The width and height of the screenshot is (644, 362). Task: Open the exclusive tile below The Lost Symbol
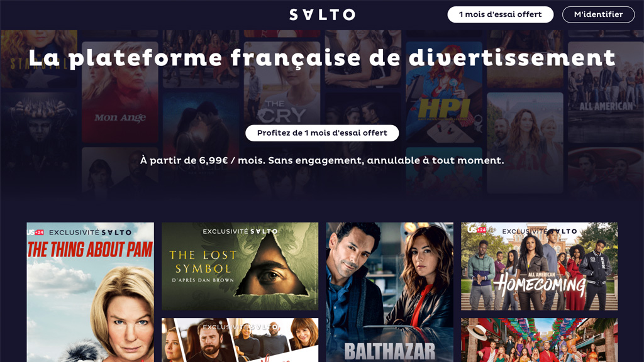[240, 340]
